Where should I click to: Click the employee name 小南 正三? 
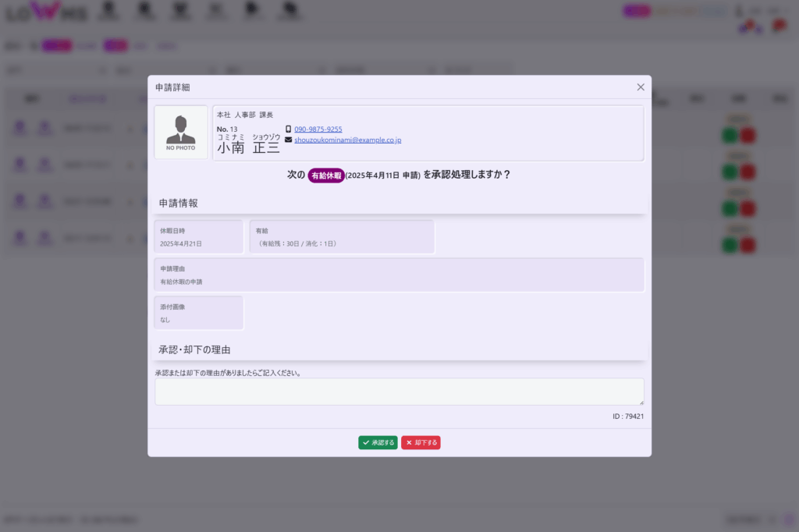(x=248, y=147)
